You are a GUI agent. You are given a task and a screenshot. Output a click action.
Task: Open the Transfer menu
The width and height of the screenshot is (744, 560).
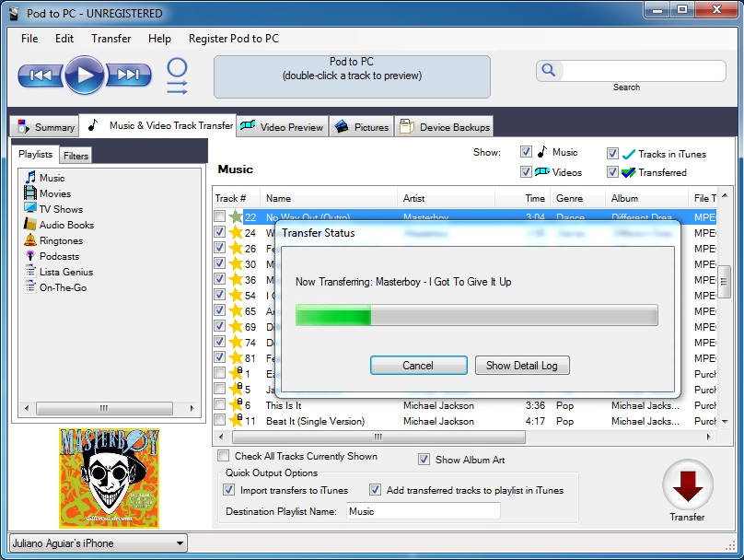click(x=111, y=39)
